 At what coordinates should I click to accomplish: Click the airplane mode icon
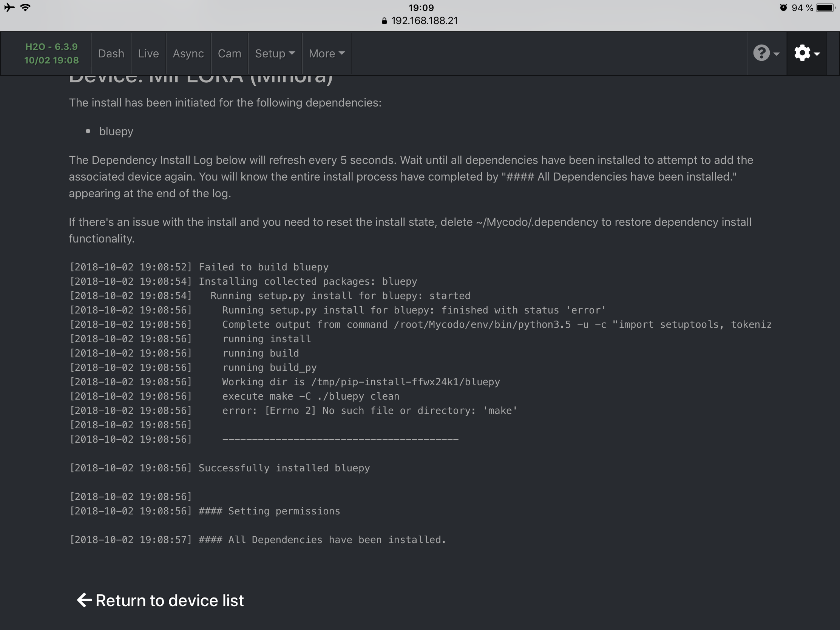8,7
